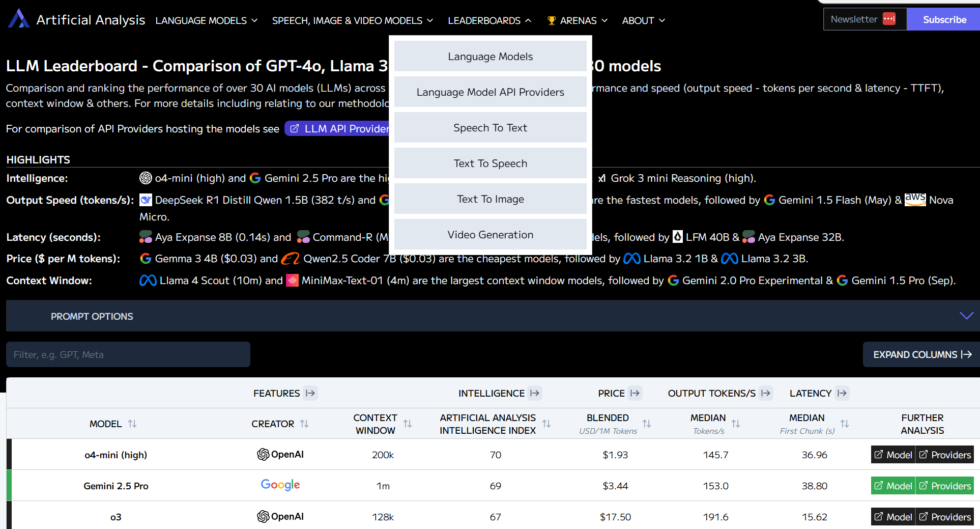Sort by Context Window arrows

(x=408, y=424)
